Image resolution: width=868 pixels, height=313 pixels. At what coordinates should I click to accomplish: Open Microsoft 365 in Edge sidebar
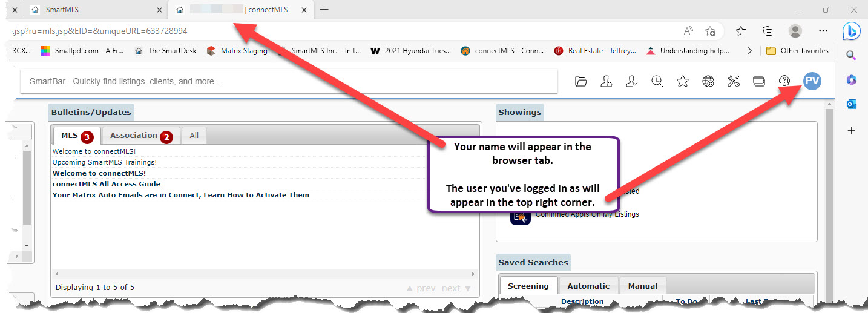tap(851, 80)
